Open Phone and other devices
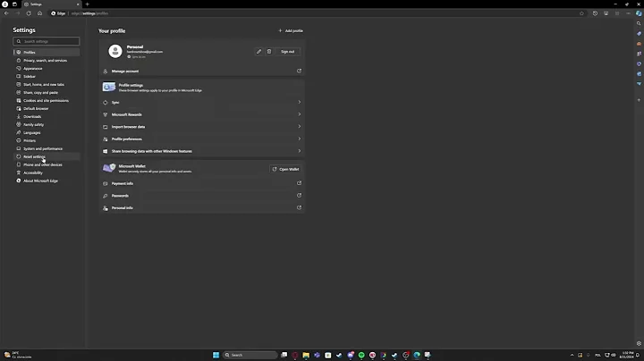Image resolution: width=644 pixels, height=361 pixels. 47,164
